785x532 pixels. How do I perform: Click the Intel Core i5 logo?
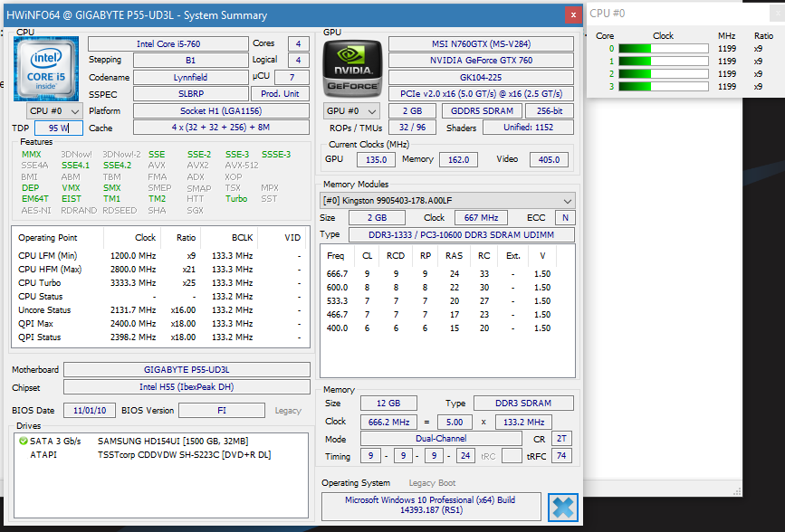click(x=46, y=68)
